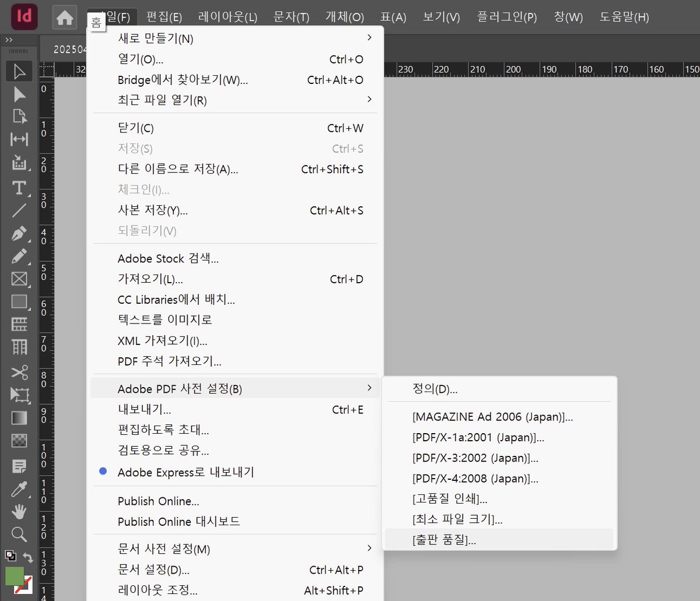Select the Eyedropper tool

[x=19, y=489]
